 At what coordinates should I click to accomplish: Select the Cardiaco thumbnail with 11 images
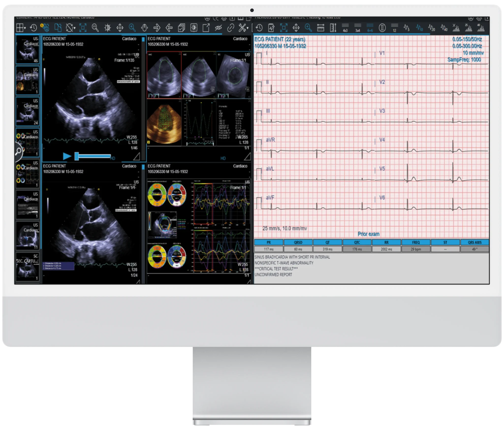coord(27,236)
